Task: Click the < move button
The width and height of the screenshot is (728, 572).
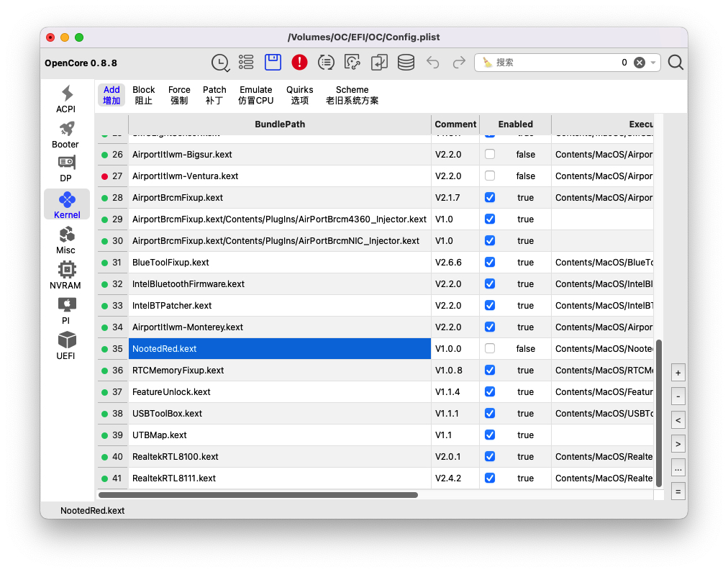Action: coord(678,420)
